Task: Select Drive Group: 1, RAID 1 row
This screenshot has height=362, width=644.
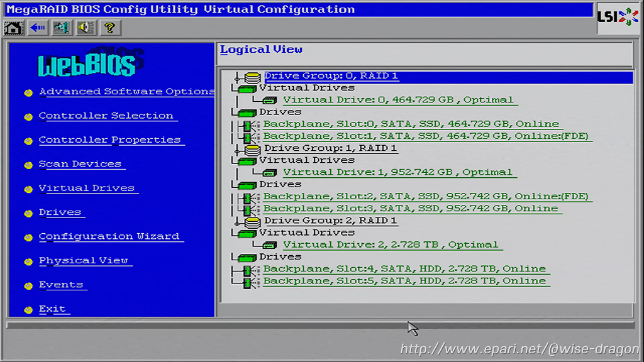Action: (330, 148)
